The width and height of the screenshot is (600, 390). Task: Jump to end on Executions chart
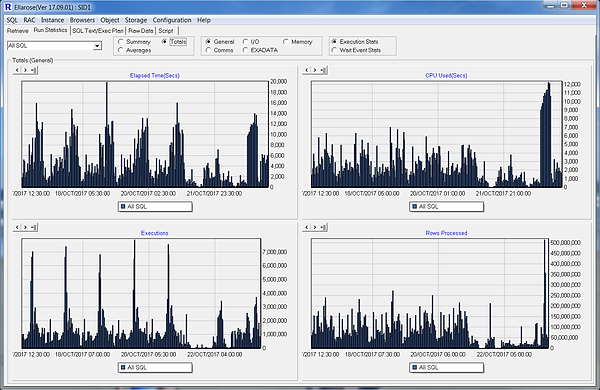[34, 227]
